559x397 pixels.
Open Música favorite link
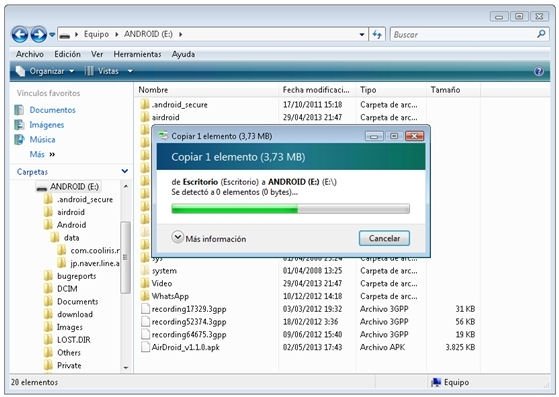pyautogui.click(x=42, y=140)
